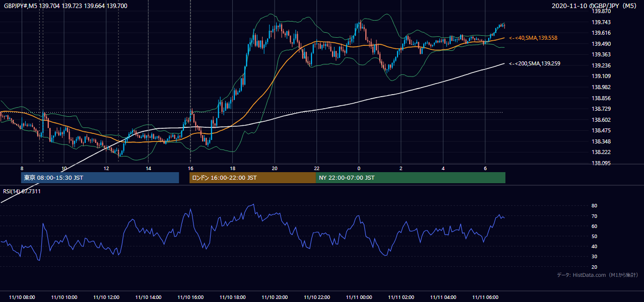Click the RSI 30 level label

point(594,257)
